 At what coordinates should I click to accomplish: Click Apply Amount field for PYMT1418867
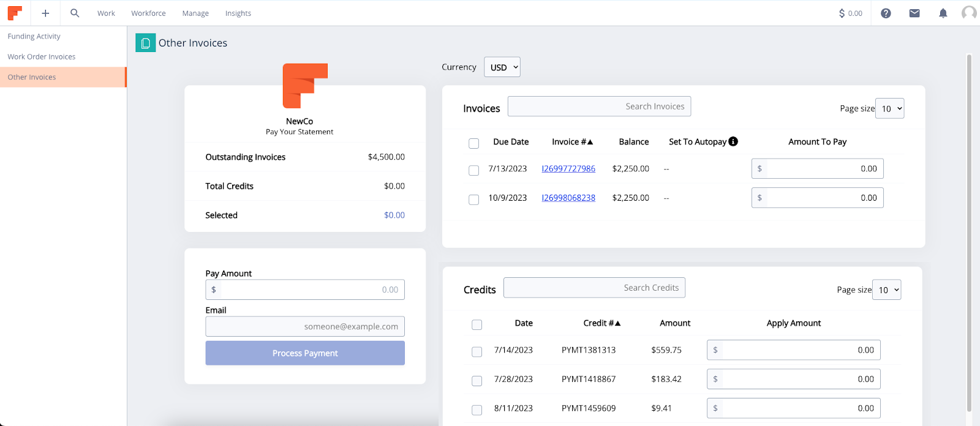(794, 379)
